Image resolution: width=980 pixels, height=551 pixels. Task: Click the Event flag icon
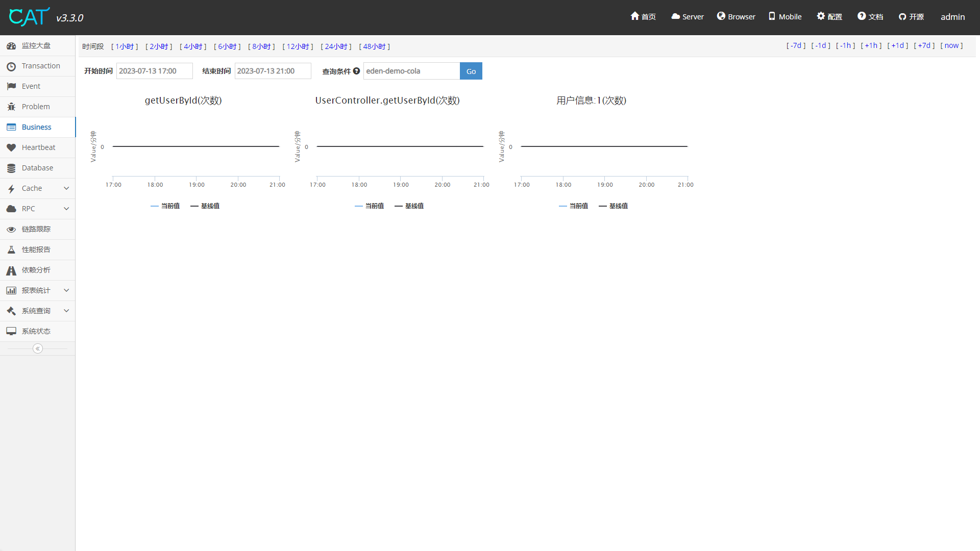point(11,86)
